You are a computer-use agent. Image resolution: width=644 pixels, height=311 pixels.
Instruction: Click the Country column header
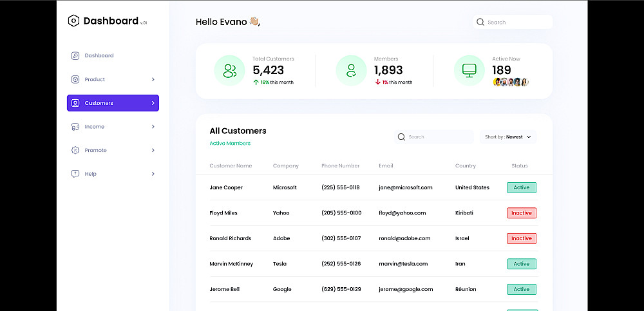coord(466,166)
